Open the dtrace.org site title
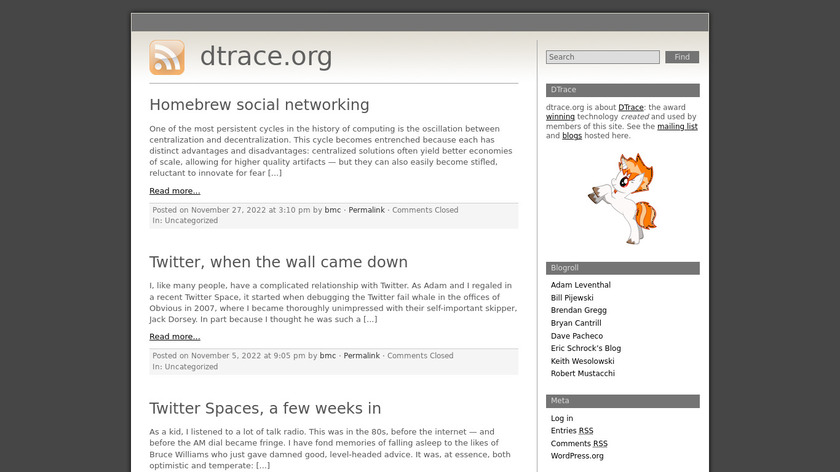 tap(266, 56)
